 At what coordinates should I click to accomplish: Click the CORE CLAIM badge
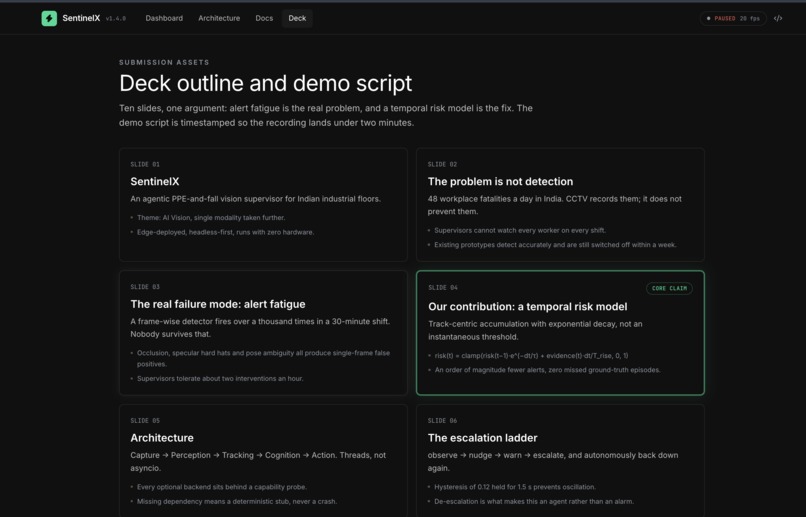coord(669,288)
